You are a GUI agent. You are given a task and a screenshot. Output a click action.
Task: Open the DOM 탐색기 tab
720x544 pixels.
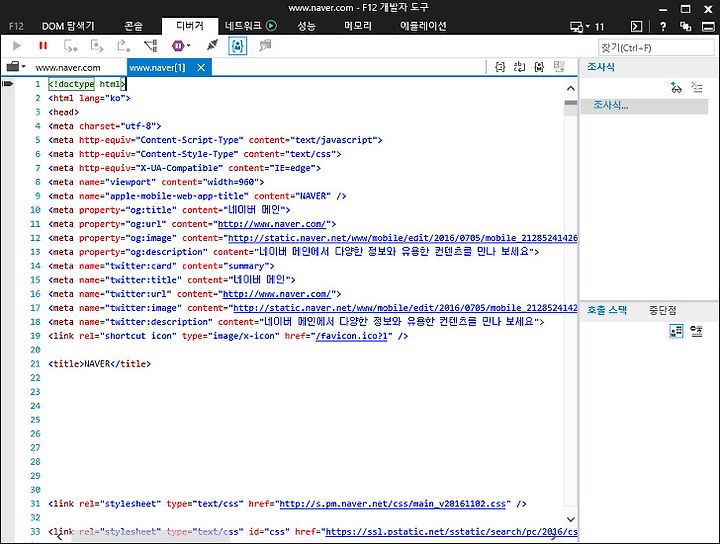click(68, 26)
